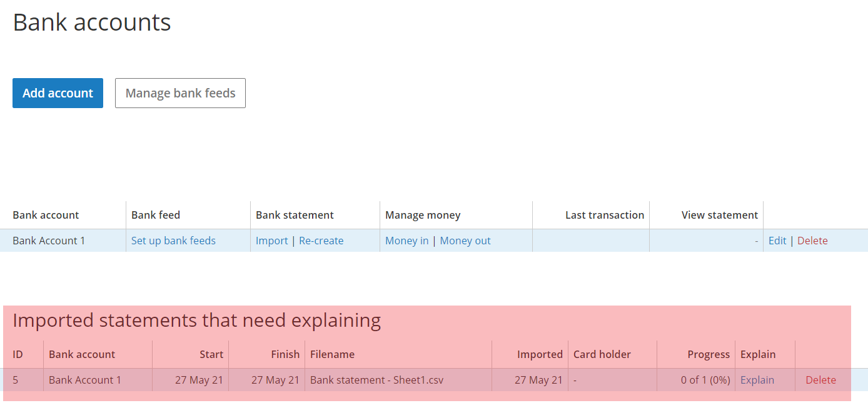Import a bank statement for Bank Account 1
The width and height of the screenshot is (868, 418).
click(x=272, y=241)
